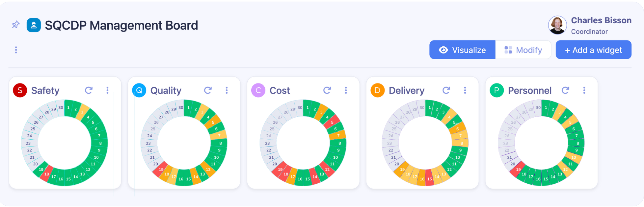The image size is (644, 207).
Task: Open the Safety widget options menu
Action: (x=108, y=90)
